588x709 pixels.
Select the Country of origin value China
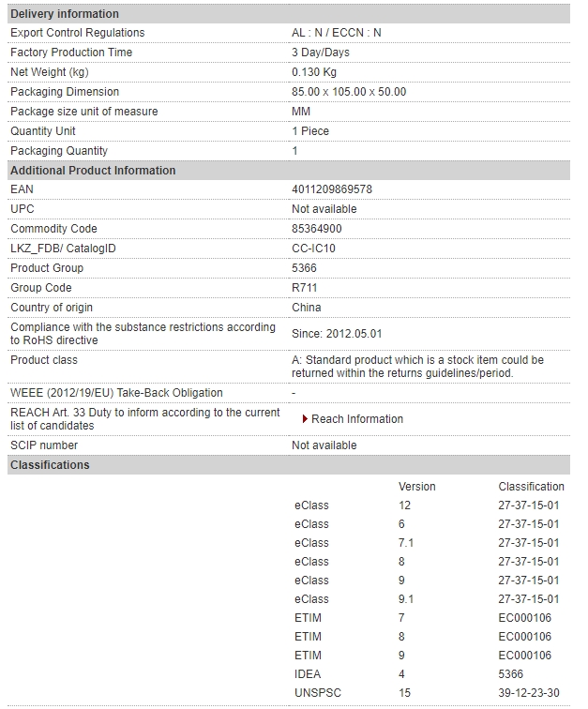(307, 308)
